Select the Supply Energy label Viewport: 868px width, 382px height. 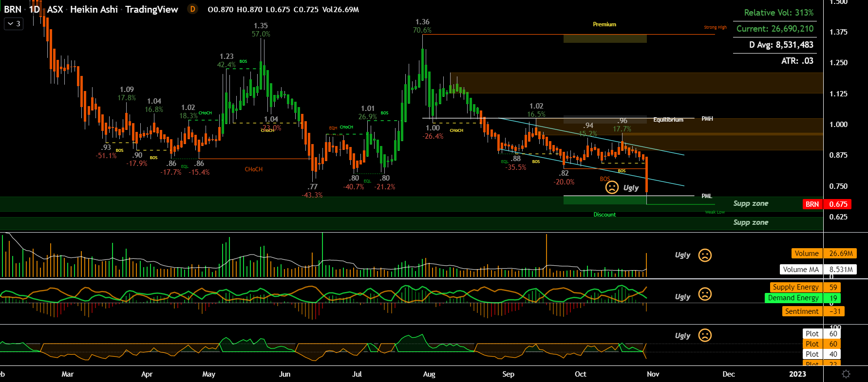[x=795, y=287]
